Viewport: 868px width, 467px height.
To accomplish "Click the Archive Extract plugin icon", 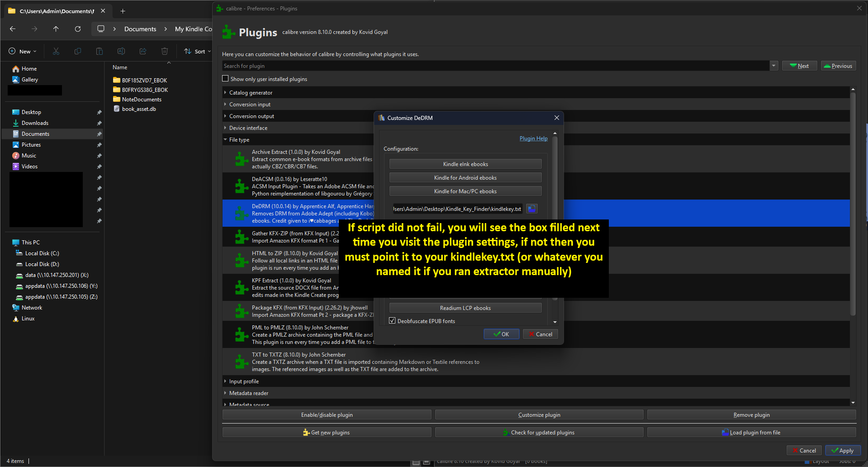I will tap(241, 159).
